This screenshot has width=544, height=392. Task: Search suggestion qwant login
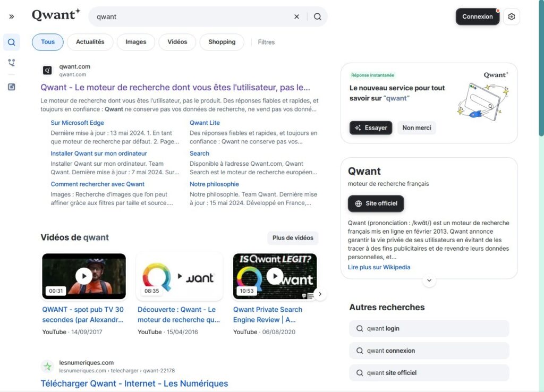(x=429, y=328)
